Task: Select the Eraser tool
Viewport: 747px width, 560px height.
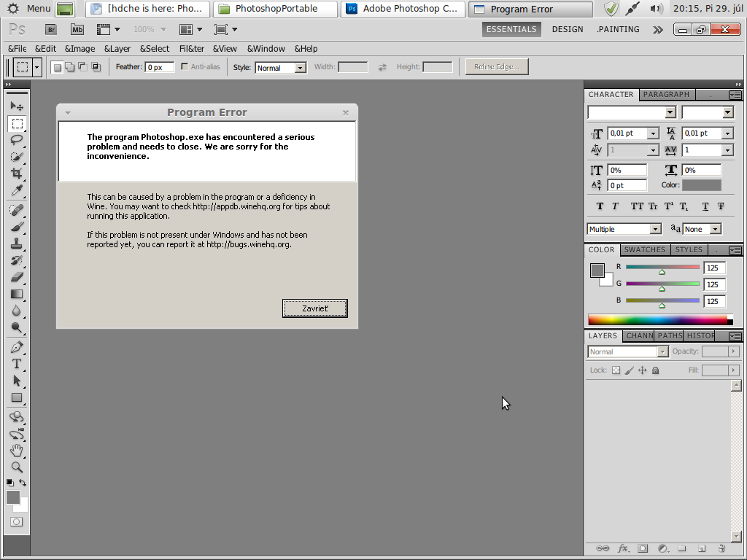Action: pos(17,276)
